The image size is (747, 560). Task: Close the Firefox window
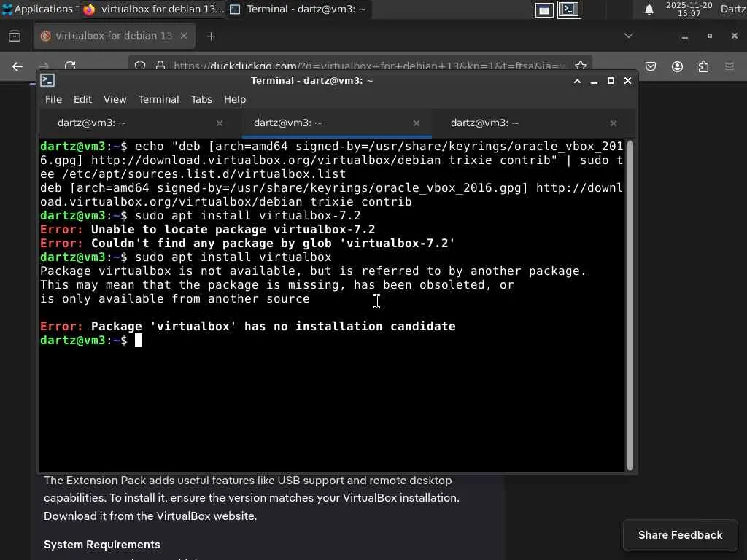734,36
